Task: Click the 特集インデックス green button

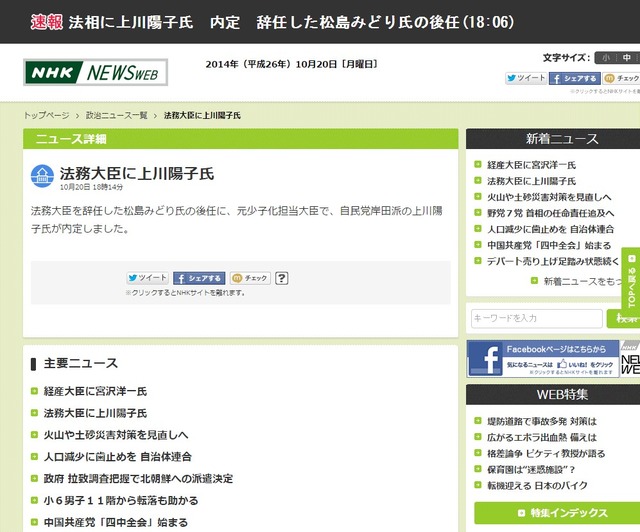Action: point(557,513)
